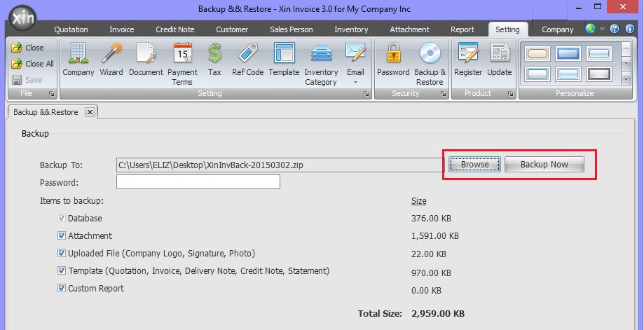Image resolution: width=644 pixels, height=330 pixels.
Task: Expand the Personalize style gallery
Action: tap(626, 78)
